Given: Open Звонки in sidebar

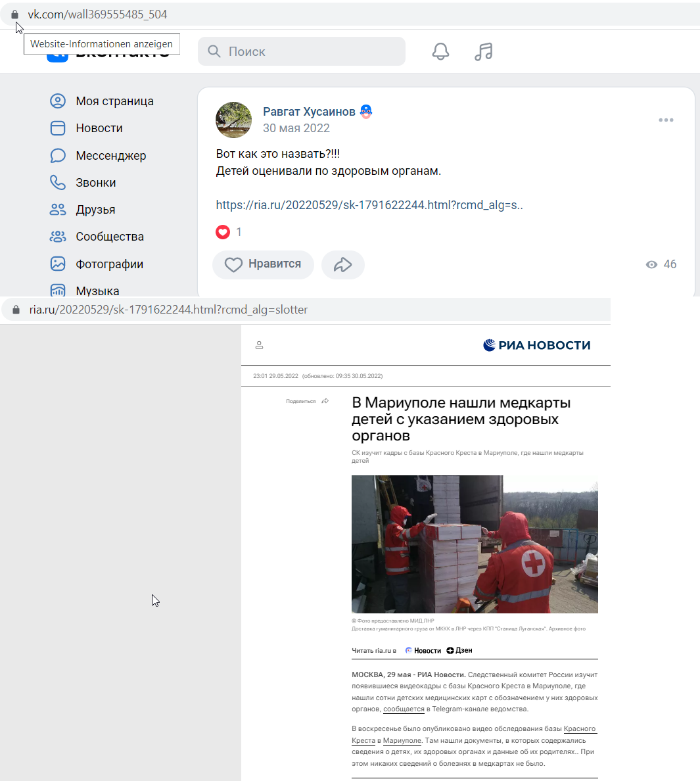Looking at the screenshot, I should 95,182.
